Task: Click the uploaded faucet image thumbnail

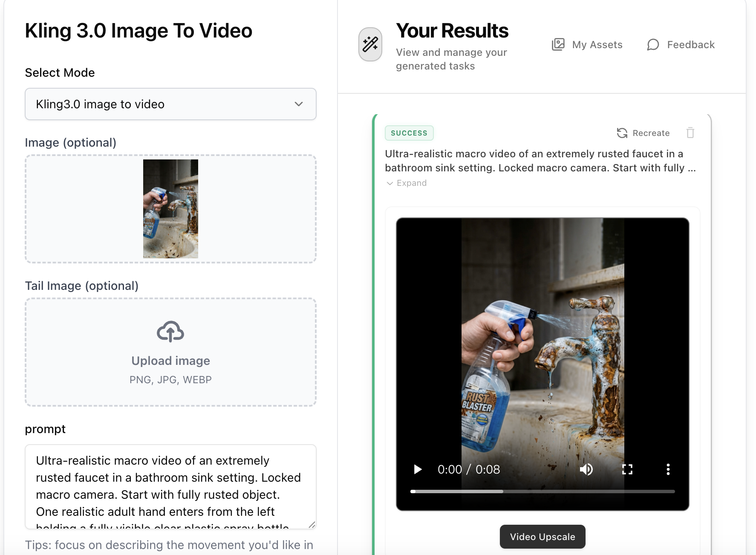Action: pyautogui.click(x=170, y=209)
